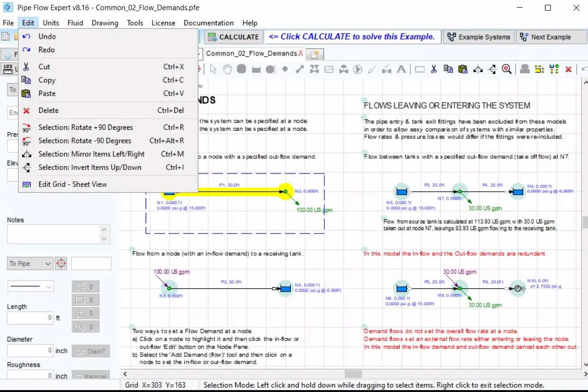The image size is (588, 392).
Task: Open Example Systems button
Action: pyautogui.click(x=479, y=37)
